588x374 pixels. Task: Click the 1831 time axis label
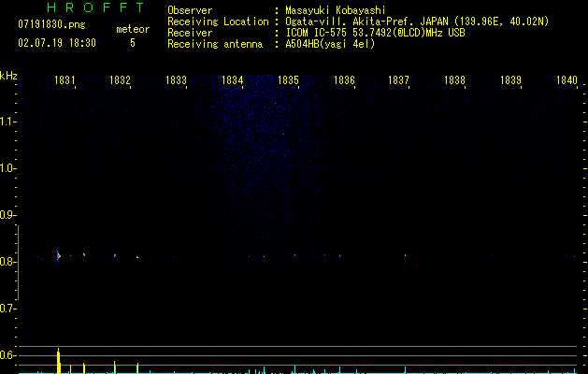tap(65, 80)
